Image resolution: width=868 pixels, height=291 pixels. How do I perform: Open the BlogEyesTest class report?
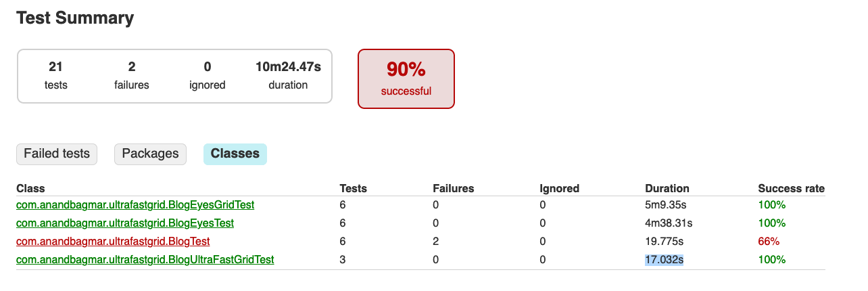(x=125, y=223)
